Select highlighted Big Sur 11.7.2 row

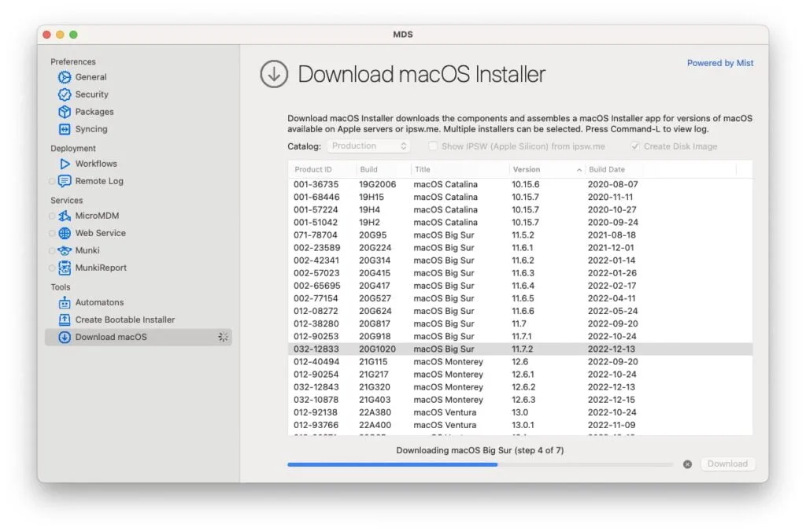[x=520, y=349]
